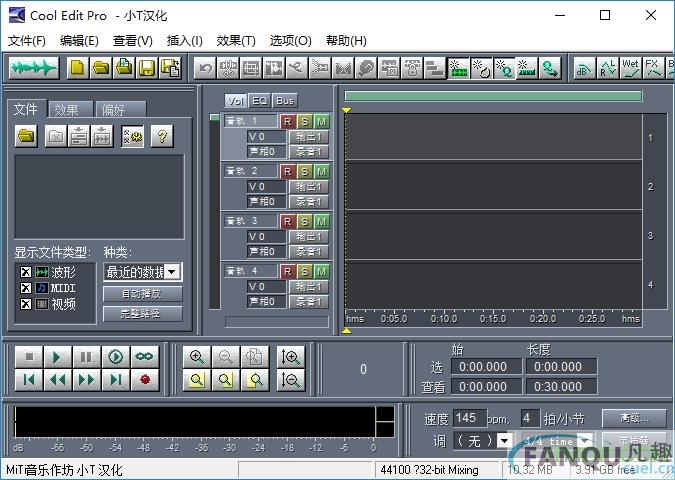Screen dimensions: 675x480
Task: Open the 查看(V) menu
Action: (x=133, y=41)
